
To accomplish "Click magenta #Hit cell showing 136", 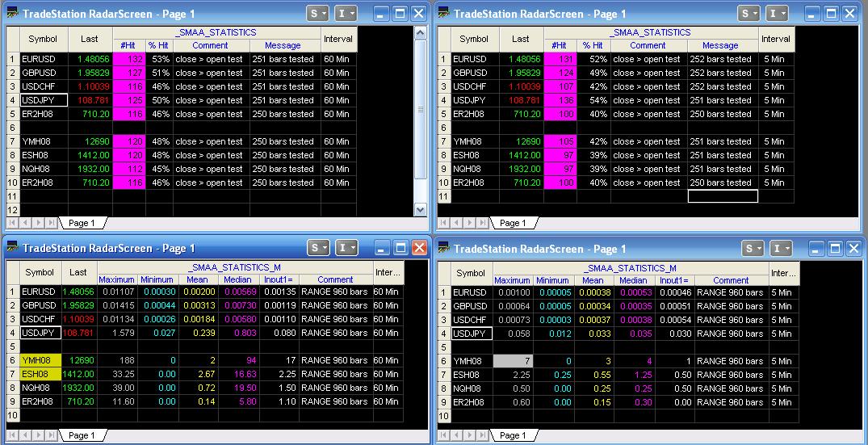I will point(560,100).
